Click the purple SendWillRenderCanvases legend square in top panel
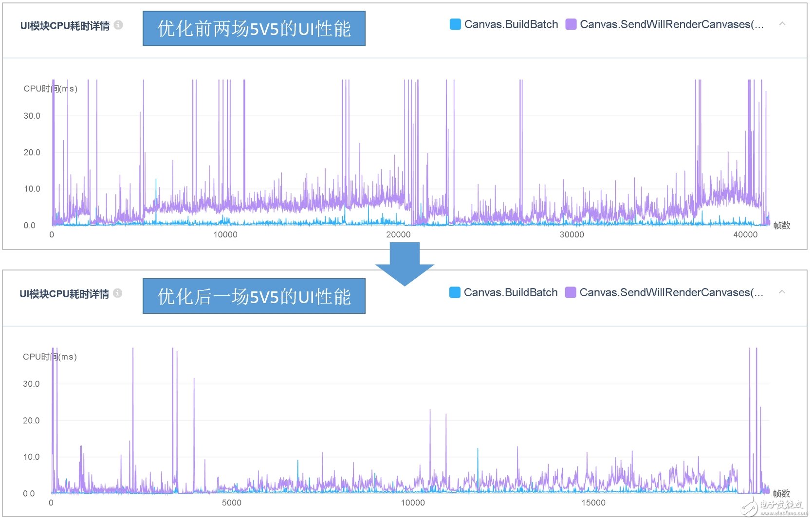Viewport: 812px width, 521px height. point(571,24)
